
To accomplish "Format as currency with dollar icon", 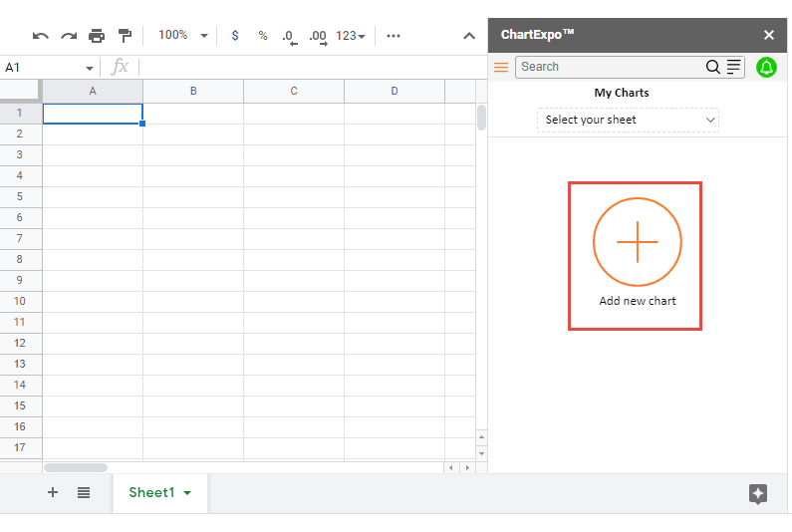I will pos(235,35).
